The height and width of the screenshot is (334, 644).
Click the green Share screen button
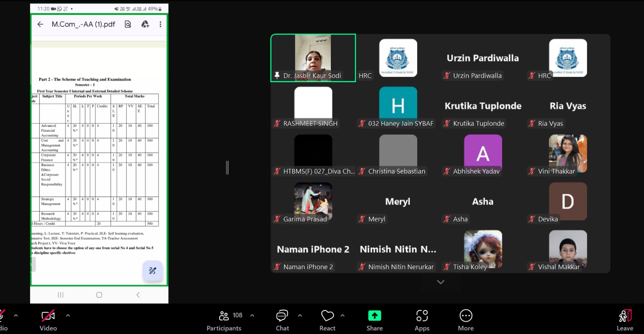[x=374, y=321]
